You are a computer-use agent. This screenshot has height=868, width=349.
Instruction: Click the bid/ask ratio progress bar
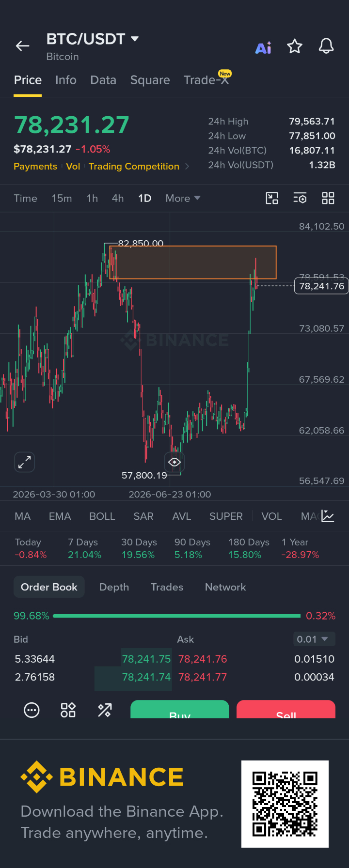(x=176, y=616)
